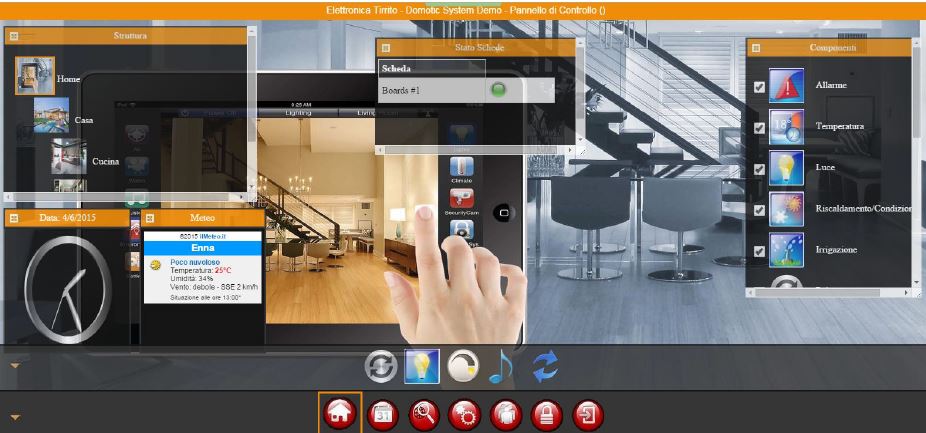Click the Irrigazione label in Componenti

(836, 250)
